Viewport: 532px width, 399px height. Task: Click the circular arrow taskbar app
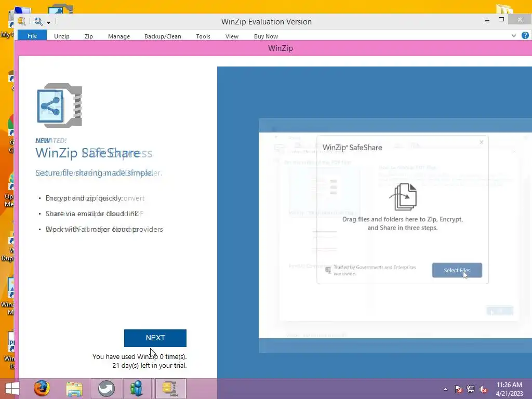point(107,389)
